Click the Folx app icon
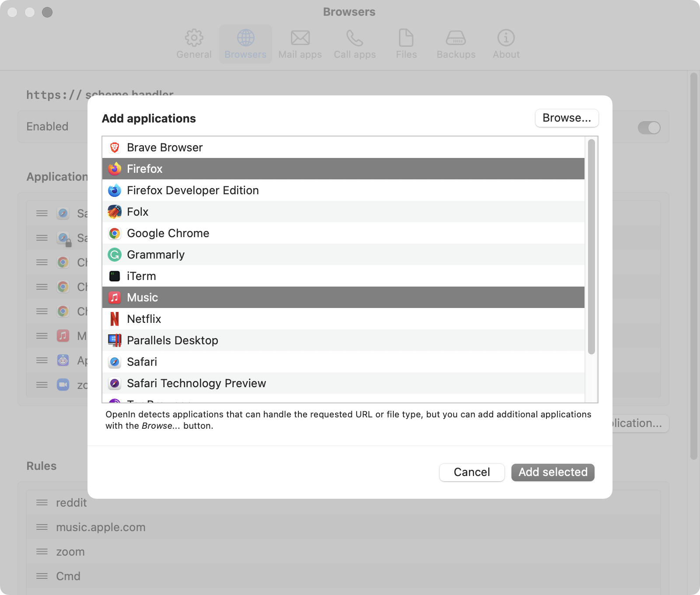 click(115, 212)
